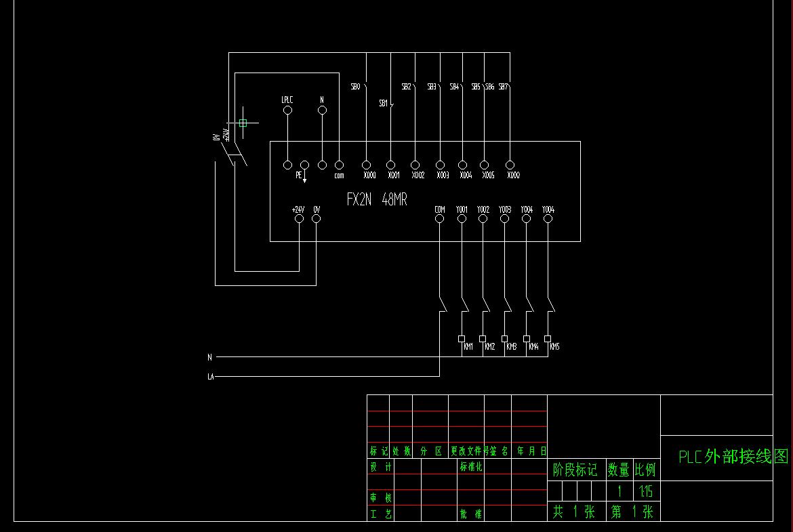Click the 标记 column header
Viewport: 793px width, 532px height.
click(378, 451)
